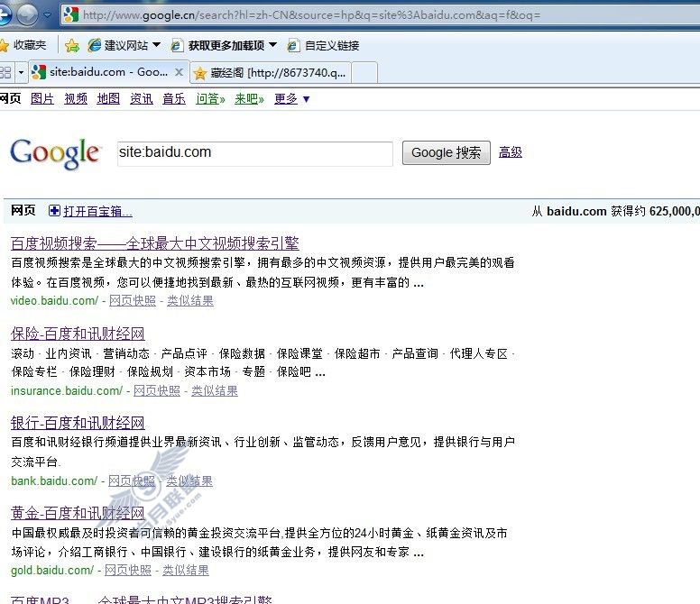Open the 问答 link
The height and width of the screenshot is (604, 700).
click(x=210, y=98)
